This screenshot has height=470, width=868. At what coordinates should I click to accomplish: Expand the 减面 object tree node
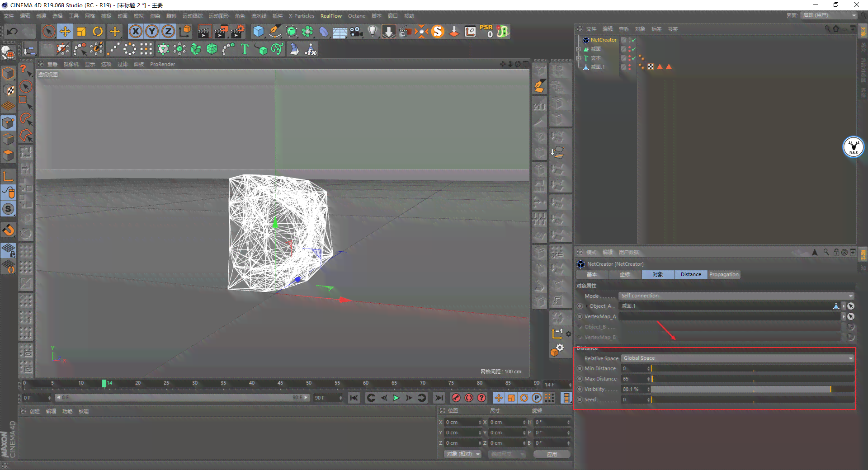(x=579, y=49)
